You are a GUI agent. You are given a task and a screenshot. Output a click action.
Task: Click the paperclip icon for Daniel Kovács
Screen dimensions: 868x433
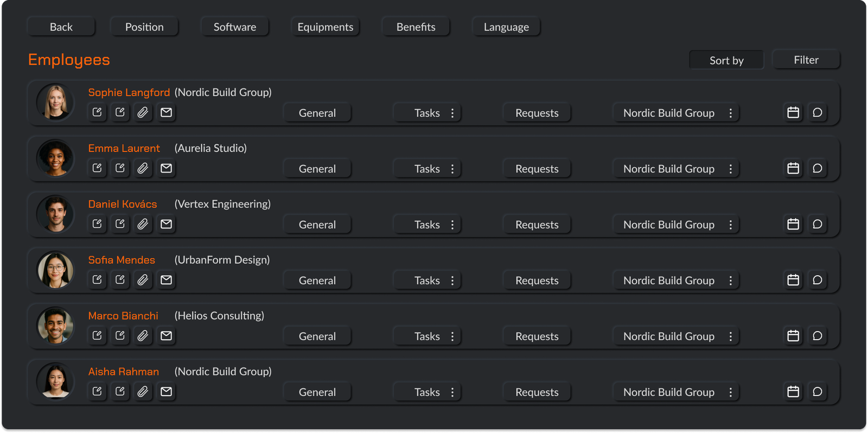point(143,224)
